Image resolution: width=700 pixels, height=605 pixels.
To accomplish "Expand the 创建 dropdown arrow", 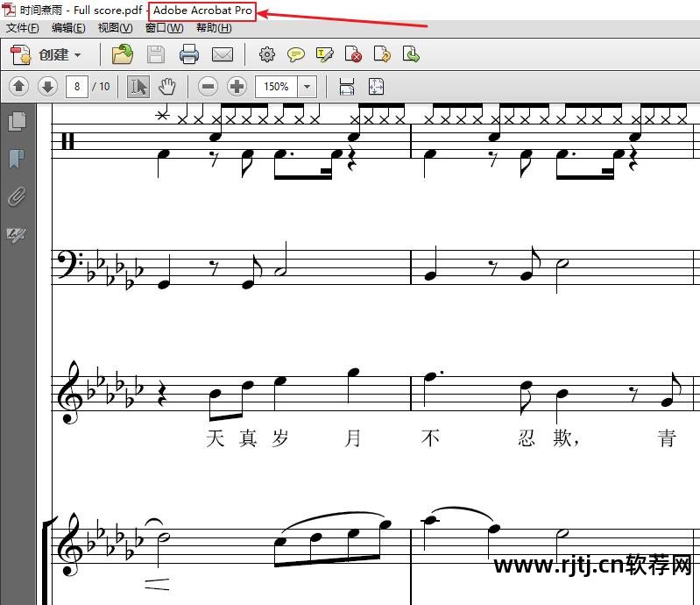I will click(x=78, y=55).
